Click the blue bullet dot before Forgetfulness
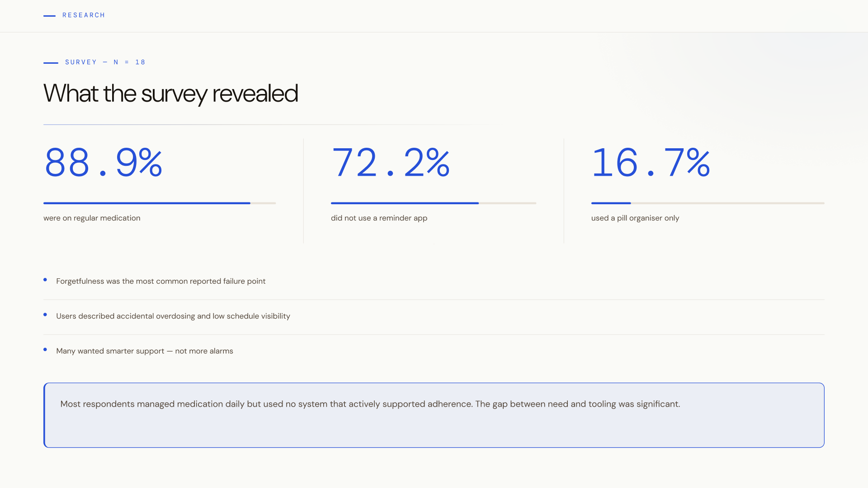Viewport: 868px width, 488px height. click(45, 280)
